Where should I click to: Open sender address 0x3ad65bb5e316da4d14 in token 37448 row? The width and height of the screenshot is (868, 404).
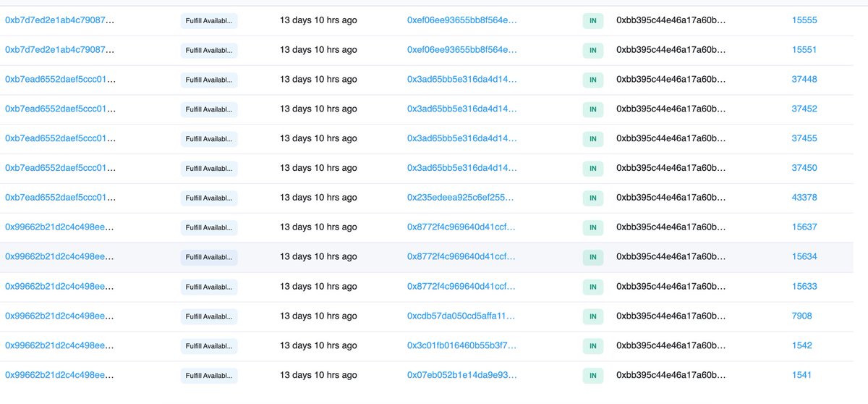pos(462,80)
